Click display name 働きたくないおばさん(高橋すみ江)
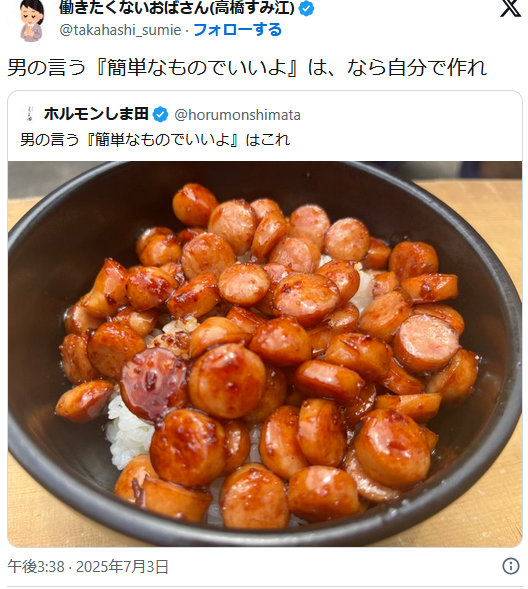Screen dimensions: 528x589 (x=177, y=8)
